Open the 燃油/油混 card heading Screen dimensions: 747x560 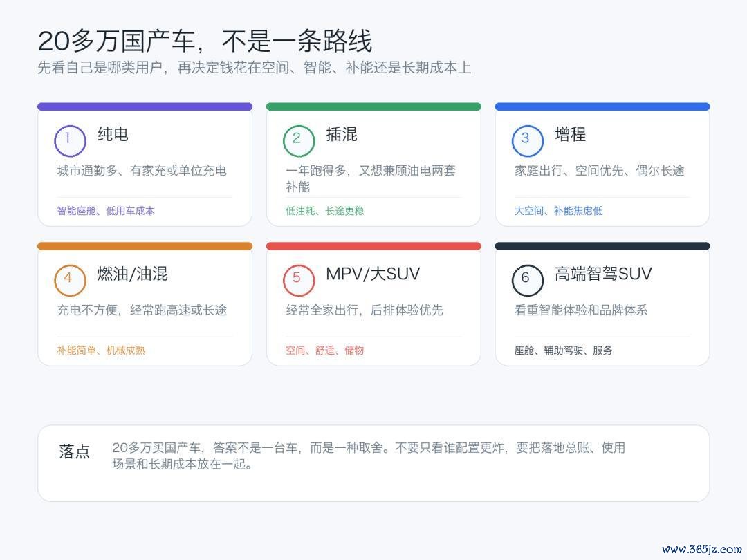pyautogui.click(x=132, y=274)
